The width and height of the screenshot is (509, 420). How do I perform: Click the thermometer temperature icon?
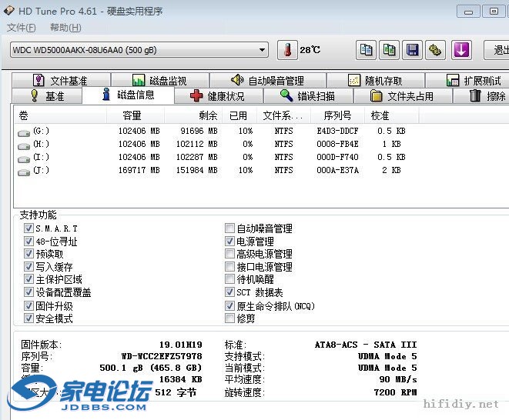pyautogui.click(x=287, y=50)
